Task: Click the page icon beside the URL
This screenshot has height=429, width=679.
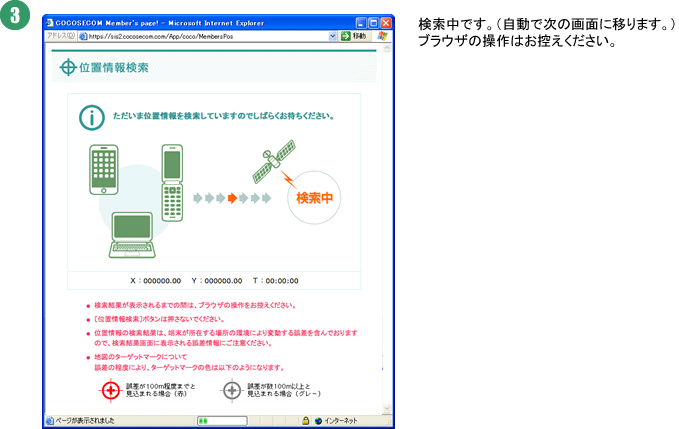Action: click(x=83, y=36)
